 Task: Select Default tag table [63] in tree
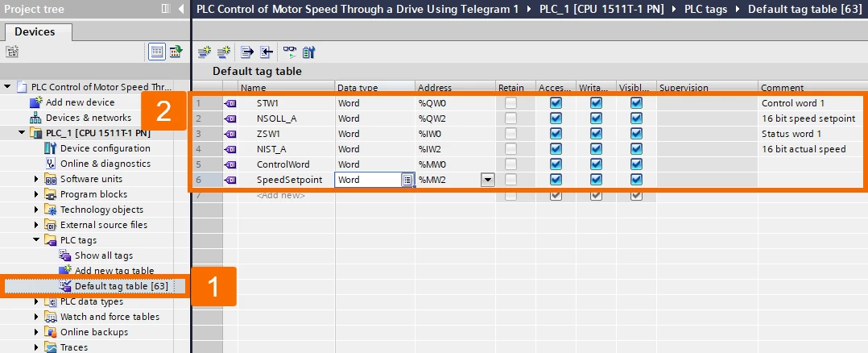point(122,286)
